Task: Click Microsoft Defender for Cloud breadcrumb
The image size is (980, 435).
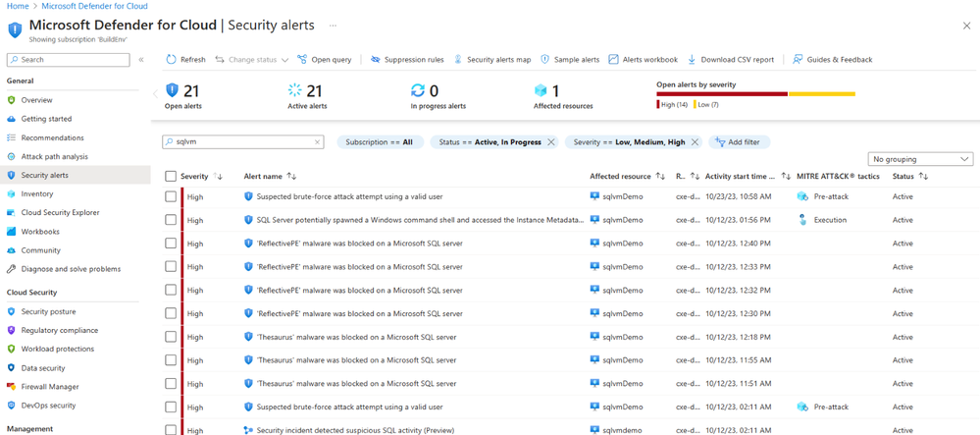Action: point(94,6)
